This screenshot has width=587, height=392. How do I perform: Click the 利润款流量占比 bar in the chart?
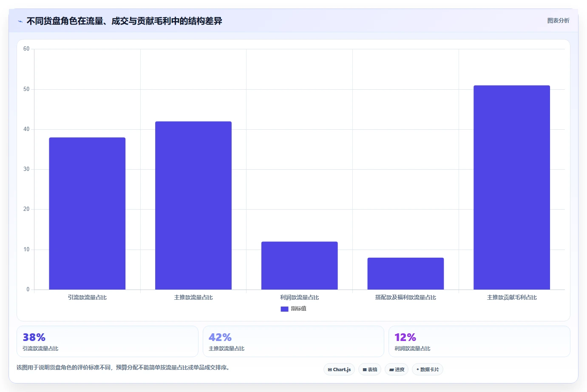point(300,266)
